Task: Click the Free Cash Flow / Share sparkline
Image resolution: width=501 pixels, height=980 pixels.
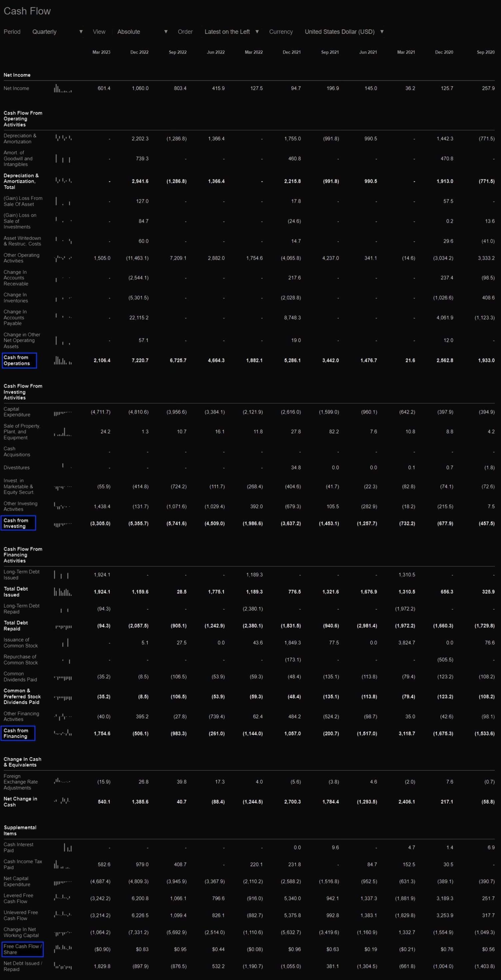Action: [63, 949]
